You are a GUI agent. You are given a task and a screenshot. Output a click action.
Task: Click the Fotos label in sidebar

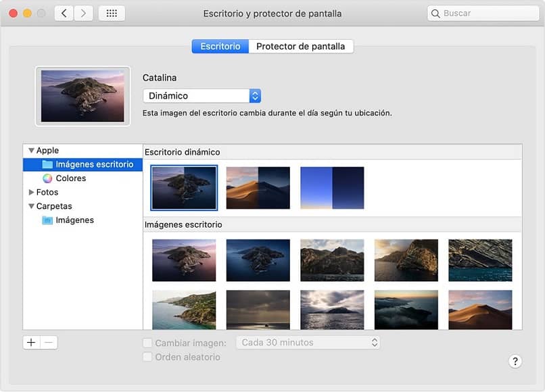(47, 192)
